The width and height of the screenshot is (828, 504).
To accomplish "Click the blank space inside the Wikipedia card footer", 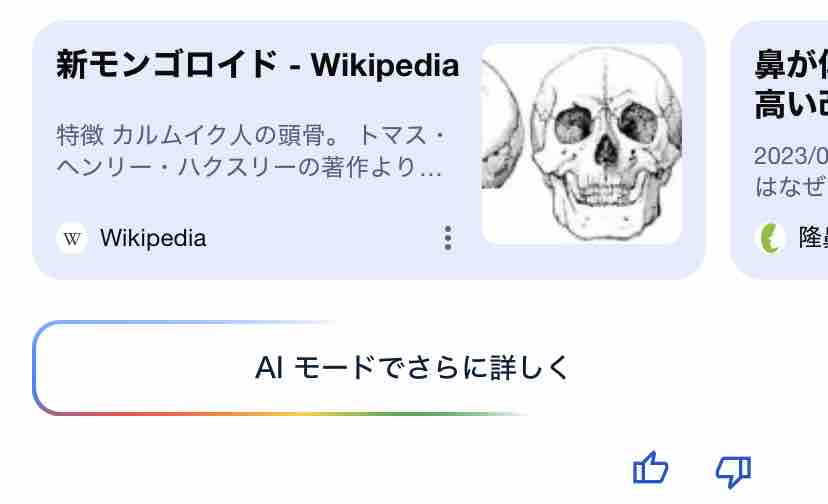I will click(x=322, y=239).
